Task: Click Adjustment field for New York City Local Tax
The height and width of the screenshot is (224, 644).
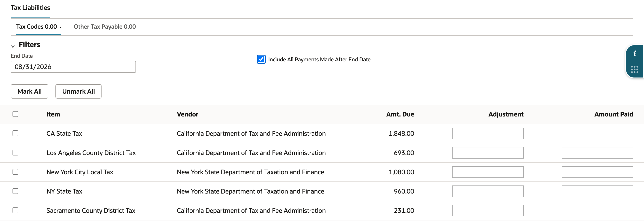Action: (488, 172)
